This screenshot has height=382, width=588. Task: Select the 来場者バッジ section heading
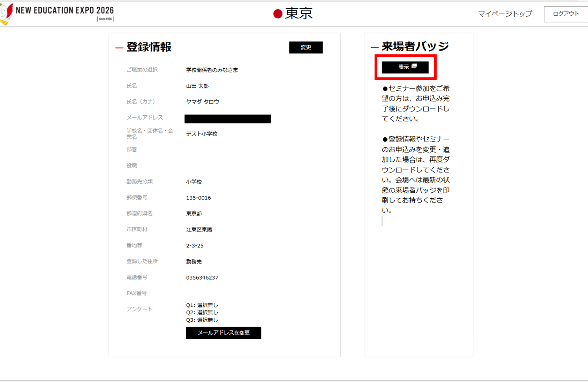coord(415,46)
